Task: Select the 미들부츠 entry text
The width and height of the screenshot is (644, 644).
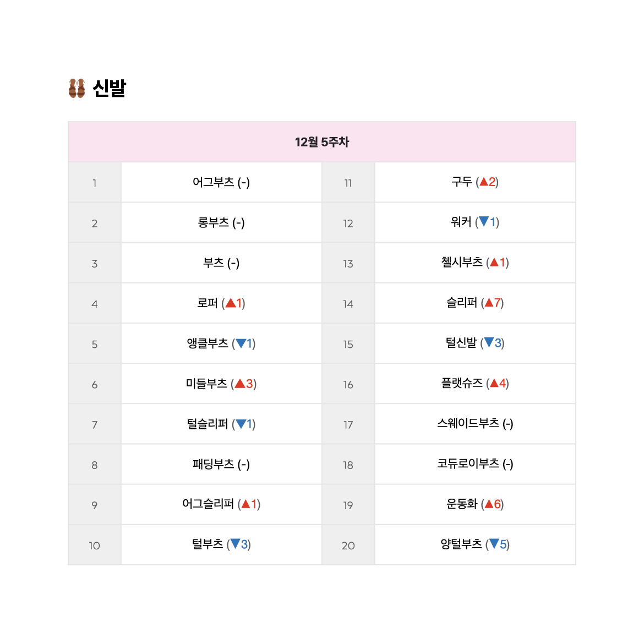Action: [206, 384]
